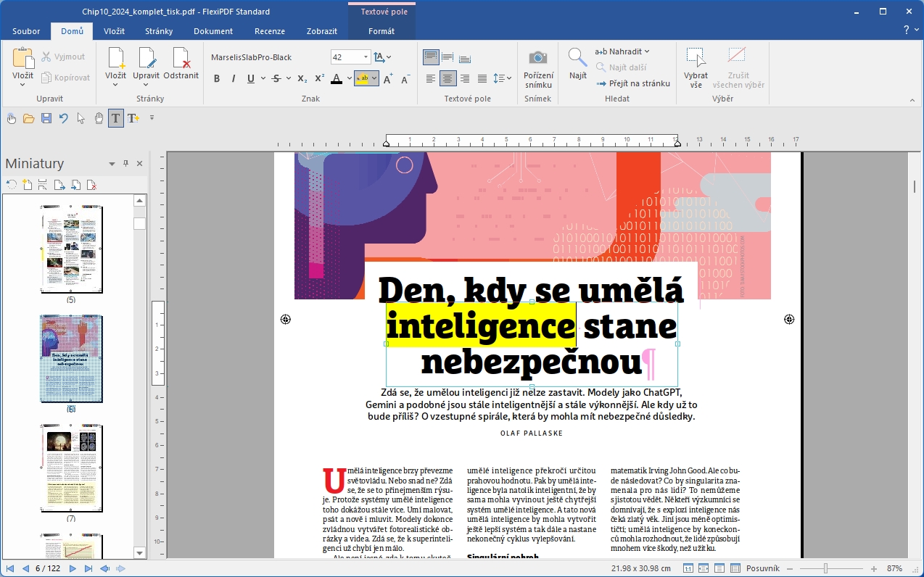Click the Najít magnifier icon
The height and width of the screenshot is (577, 924).
click(x=577, y=57)
